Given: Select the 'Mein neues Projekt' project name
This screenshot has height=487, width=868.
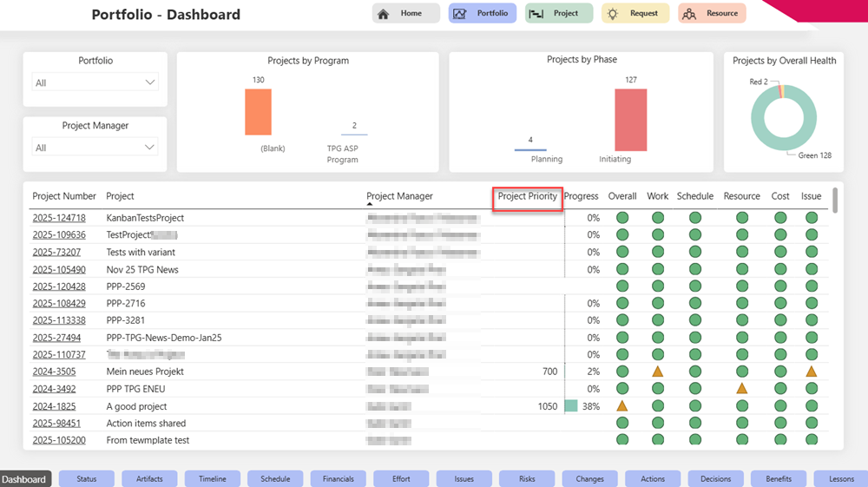Looking at the screenshot, I should tap(145, 372).
